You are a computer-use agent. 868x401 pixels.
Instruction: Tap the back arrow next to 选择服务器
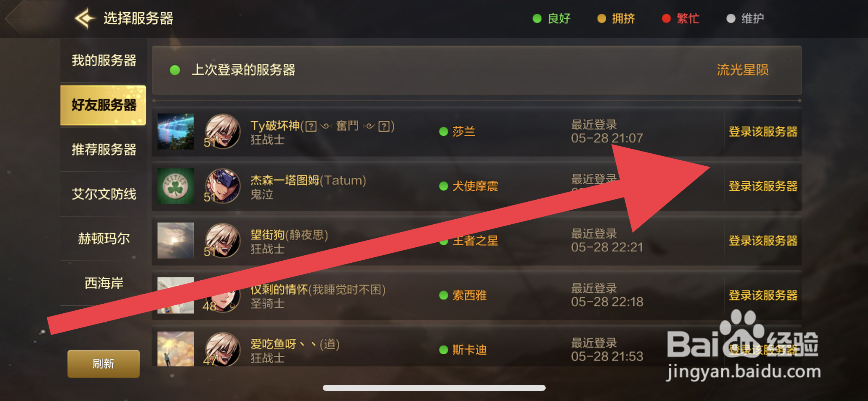tap(85, 18)
